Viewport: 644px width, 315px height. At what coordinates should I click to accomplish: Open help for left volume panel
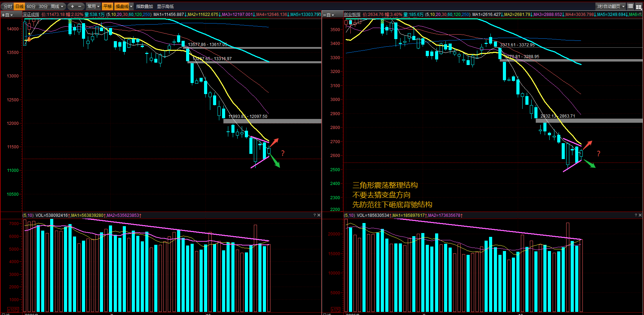(x=314, y=215)
